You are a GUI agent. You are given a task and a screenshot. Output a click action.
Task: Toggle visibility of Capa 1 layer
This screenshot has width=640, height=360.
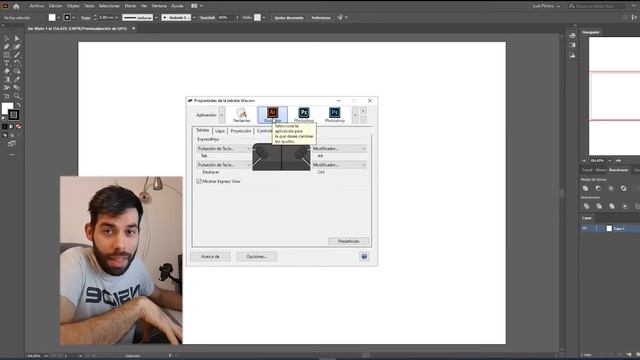pyautogui.click(x=585, y=229)
